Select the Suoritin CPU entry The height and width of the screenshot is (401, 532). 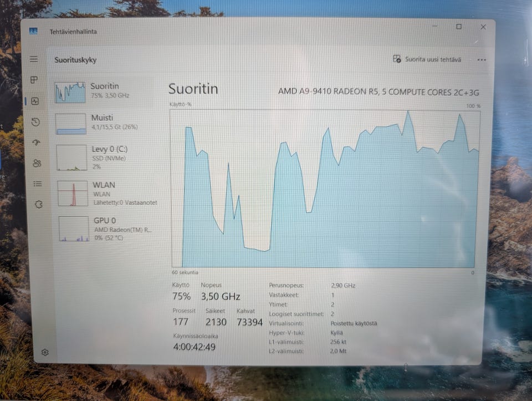(x=105, y=92)
